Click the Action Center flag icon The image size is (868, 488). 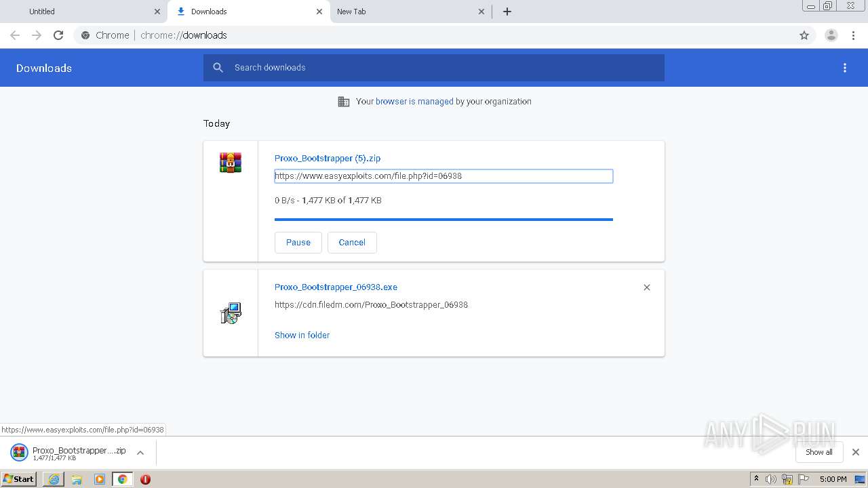pyautogui.click(x=804, y=479)
